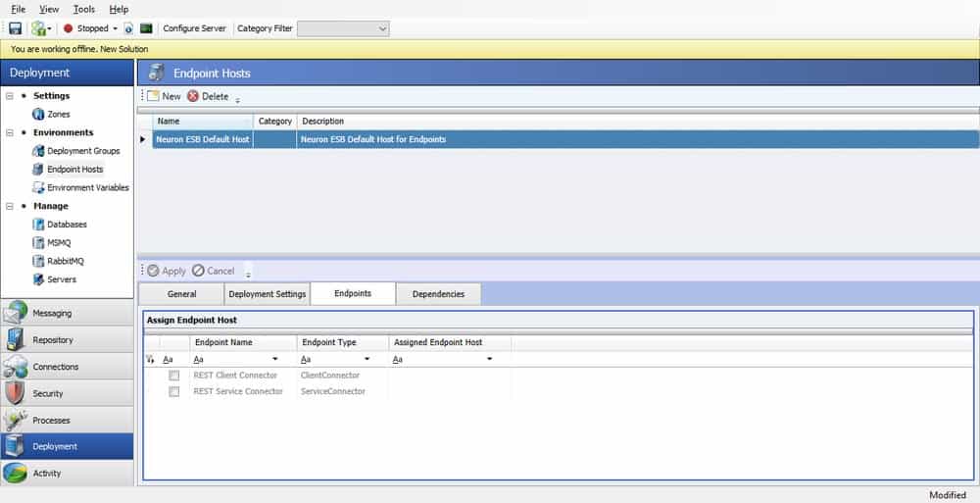Check the REST Service Connector checkbox
Viewport: 980px width, 503px height.
click(174, 391)
